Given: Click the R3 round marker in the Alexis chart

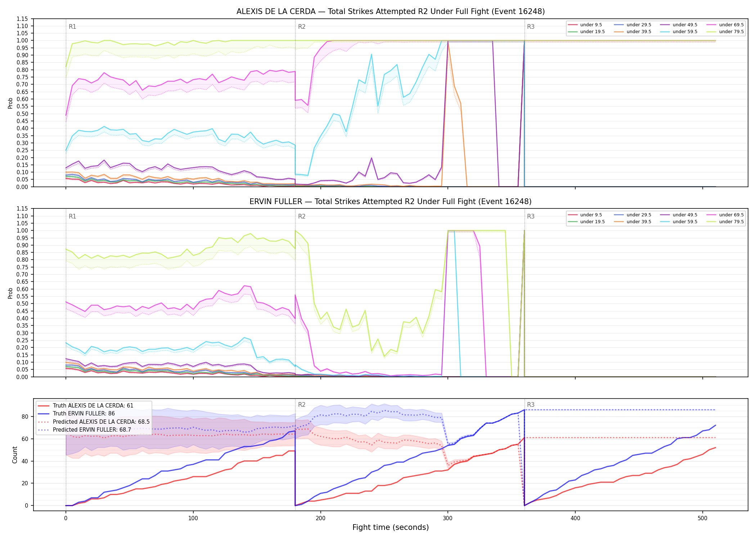Looking at the screenshot, I should (531, 27).
